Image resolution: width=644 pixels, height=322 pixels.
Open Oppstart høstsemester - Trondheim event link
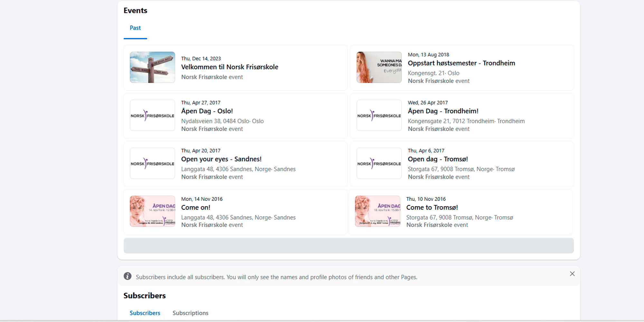[x=461, y=63]
